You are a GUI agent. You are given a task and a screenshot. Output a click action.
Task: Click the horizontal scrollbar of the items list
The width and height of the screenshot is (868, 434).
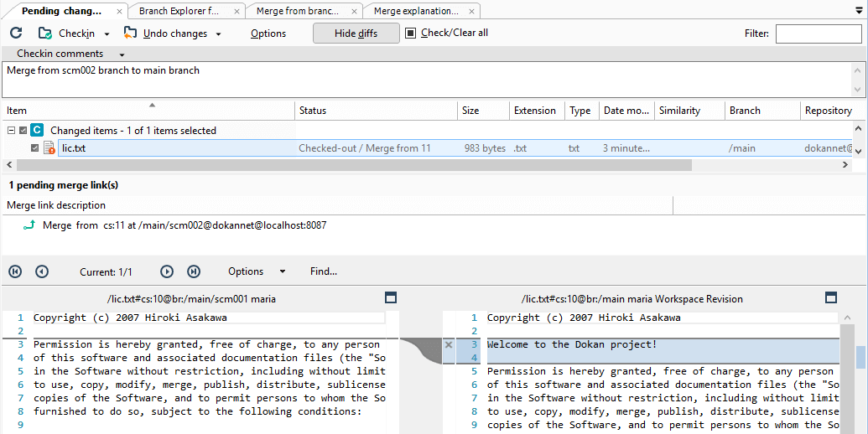click(x=354, y=165)
